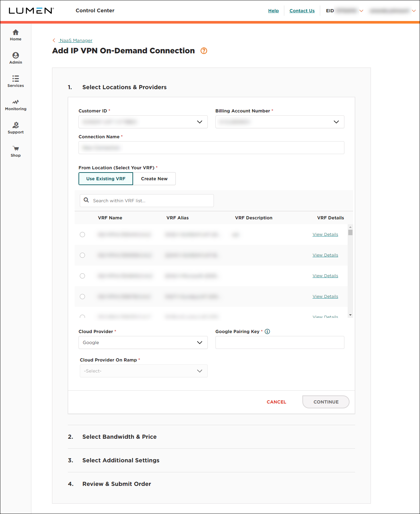Click the Lumen logo
Image resolution: width=420 pixels, height=514 pixels.
pyautogui.click(x=31, y=11)
